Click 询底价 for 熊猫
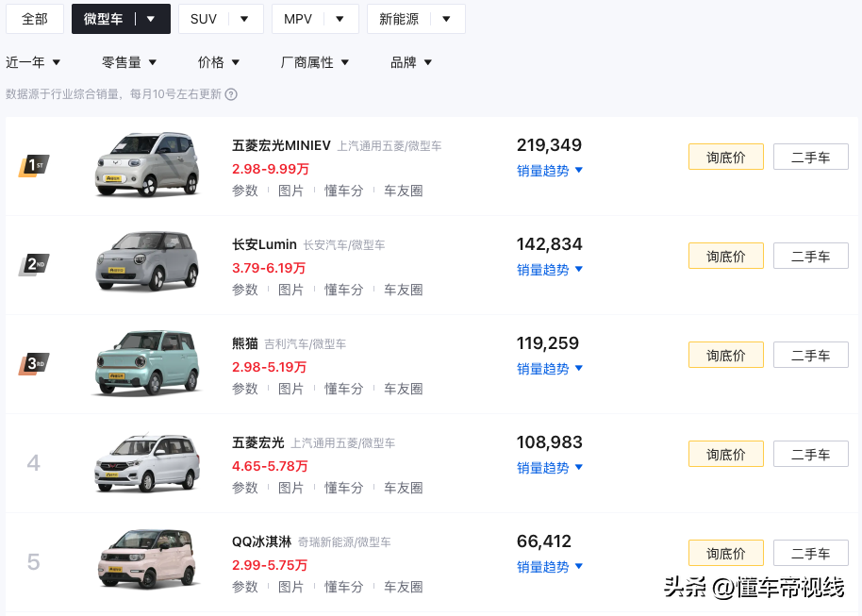 [x=725, y=356]
